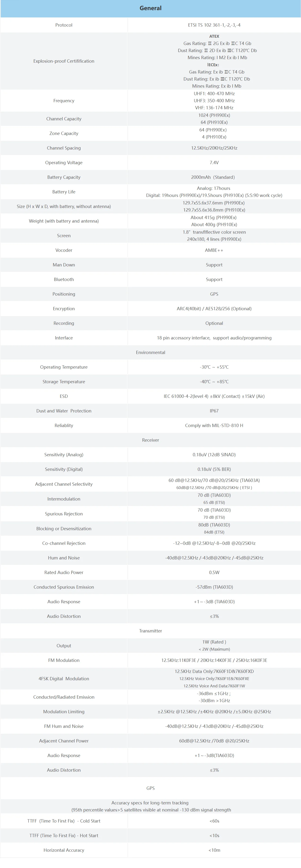Click the IP67 dust and water value
The height and width of the screenshot is (868, 301).
tap(214, 411)
